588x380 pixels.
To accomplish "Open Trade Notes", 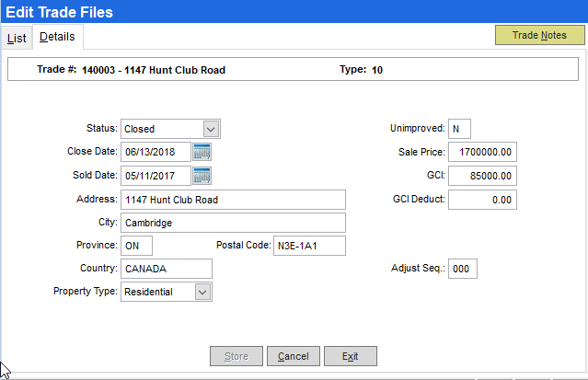I will (x=539, y=36).
